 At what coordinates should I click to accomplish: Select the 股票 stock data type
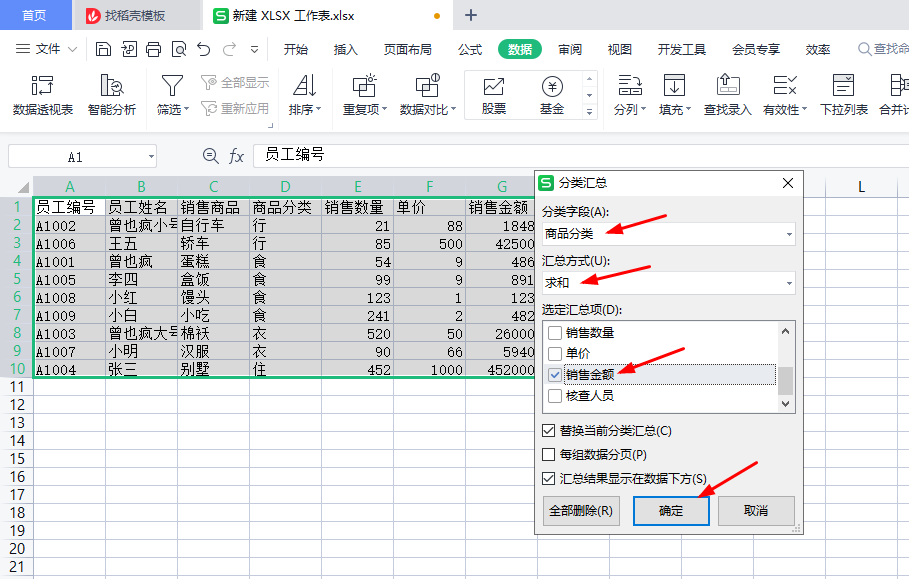(x=494, y=95)
